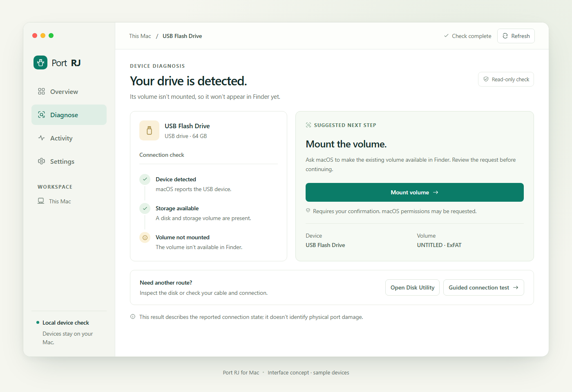Viewport: 572px width, 392px height.
Task: Click the Overview grid icon
Action: pyautogui.click(x=41, y=91)
